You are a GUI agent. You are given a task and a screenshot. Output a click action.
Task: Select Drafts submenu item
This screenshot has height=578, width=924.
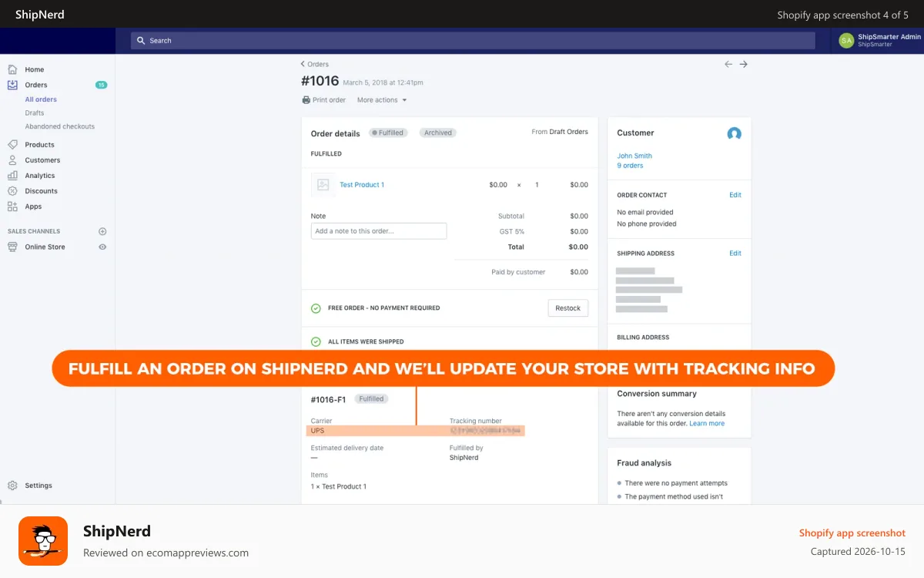point(35,113)
